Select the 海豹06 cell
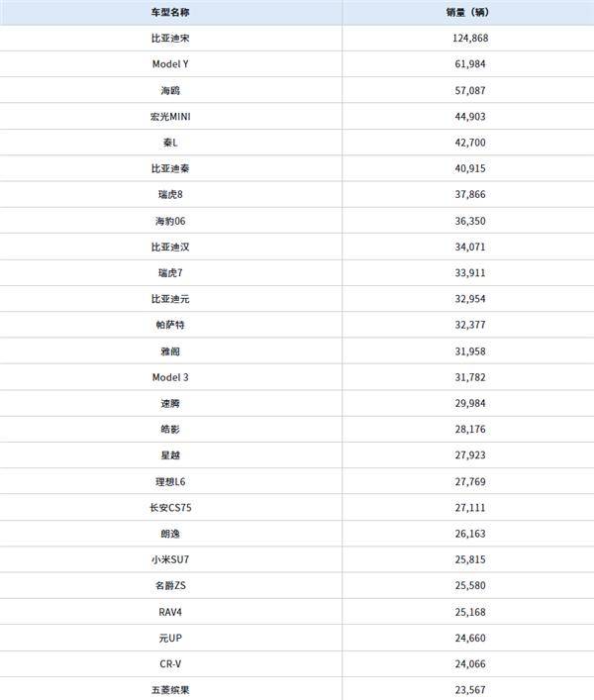Screen dimensions: 594x700 point(170,221)
